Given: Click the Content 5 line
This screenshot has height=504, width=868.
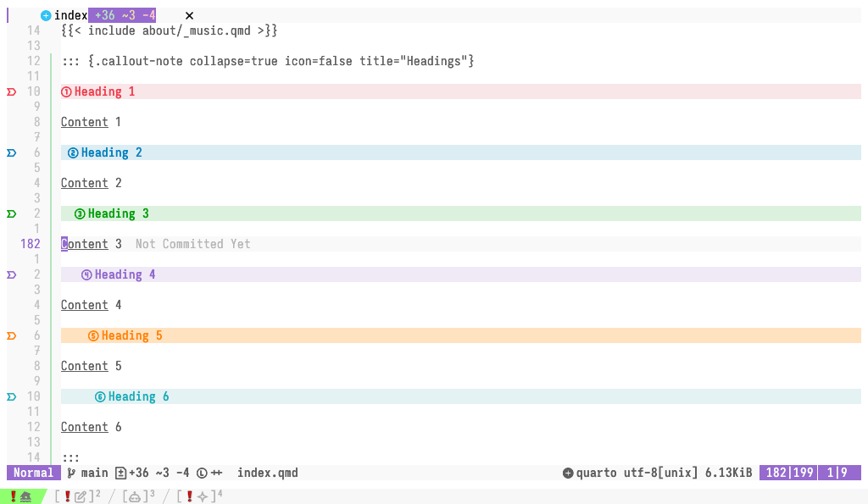Looking at the screenshot, I should point(91,366).
